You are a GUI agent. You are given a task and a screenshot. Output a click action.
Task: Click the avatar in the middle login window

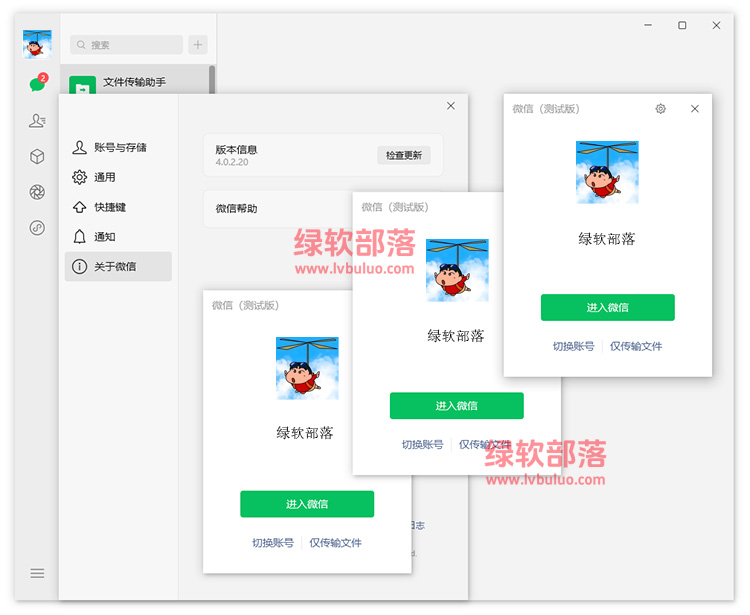(457, 270)
